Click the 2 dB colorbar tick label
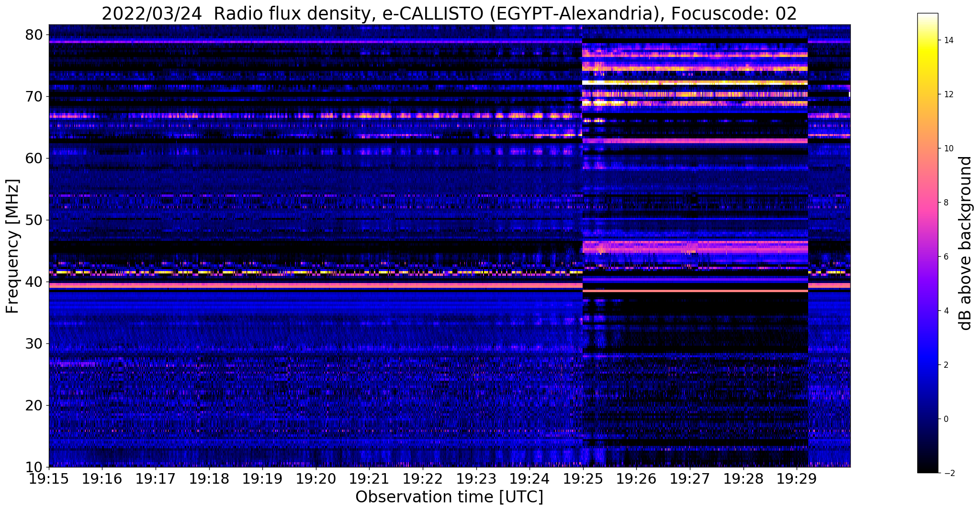The height and width of the screenshot is (511, 980). click(946, 365)
